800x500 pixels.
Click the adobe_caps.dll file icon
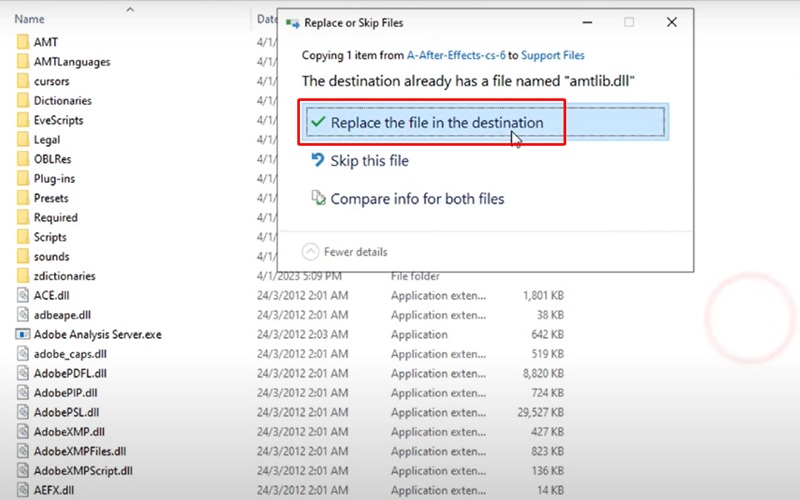click(x=23, y=354)
